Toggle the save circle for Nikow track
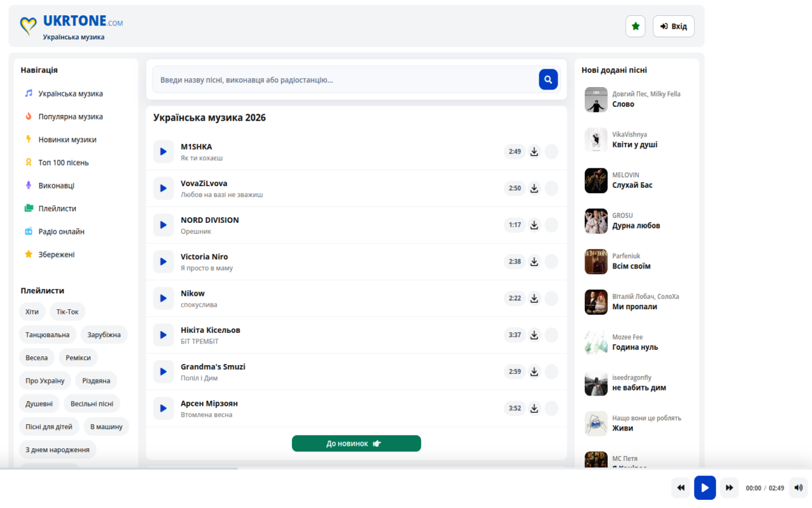Screen dimensions: 812x508 pyautogui.click(x=551, y=298)
